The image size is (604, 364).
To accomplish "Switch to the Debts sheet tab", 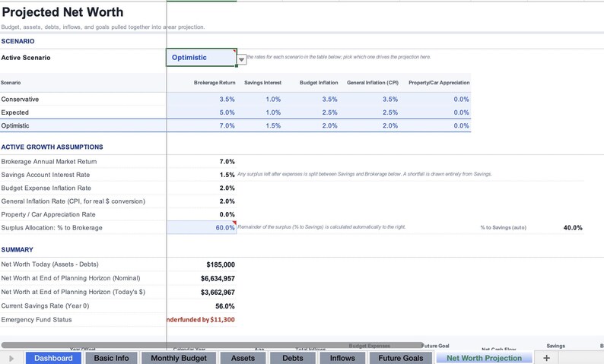I will [293, 358].
